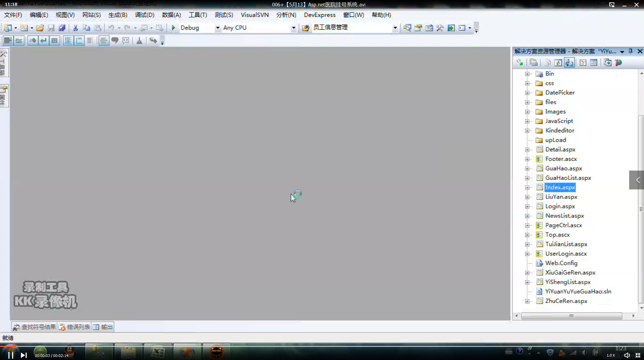Select the upLoad folder
Image resolution: width=644 pixels, height=360 pixels.
pos(556,140)
